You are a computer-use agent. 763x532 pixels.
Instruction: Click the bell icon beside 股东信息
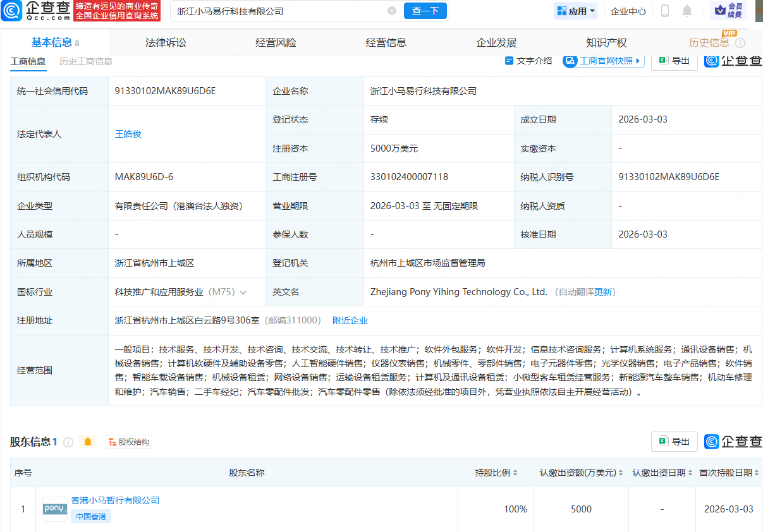click(88, 442)
